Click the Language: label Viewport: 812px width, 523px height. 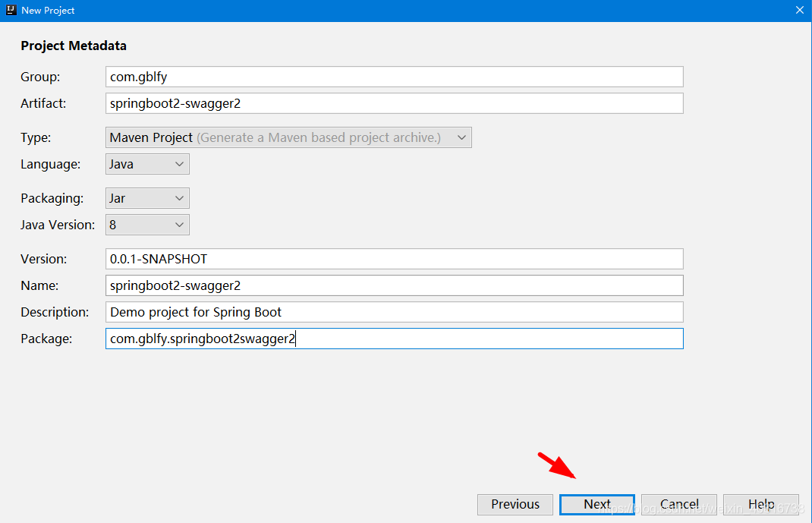[x=51, y=164]
